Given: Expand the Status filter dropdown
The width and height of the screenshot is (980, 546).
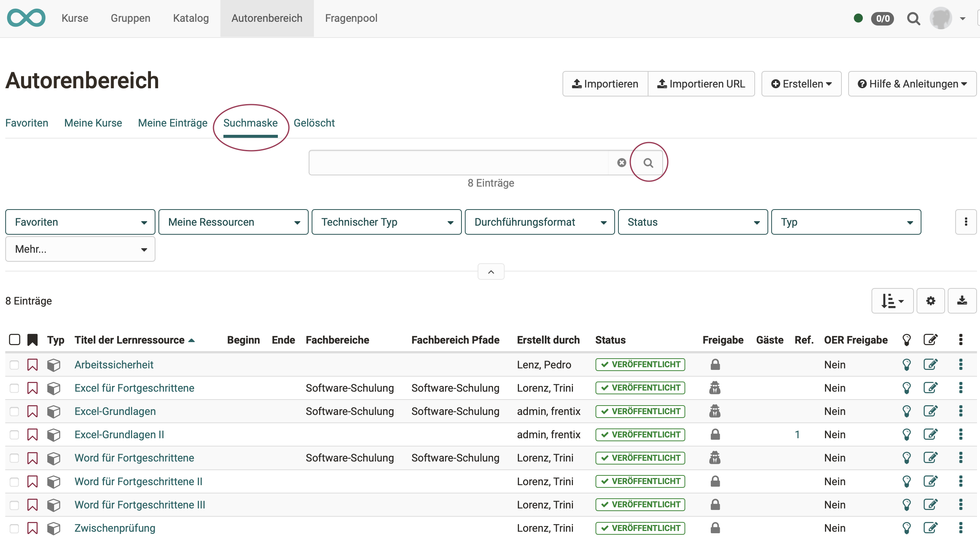Looking at the screenshot, I should (x=693, y=222).
